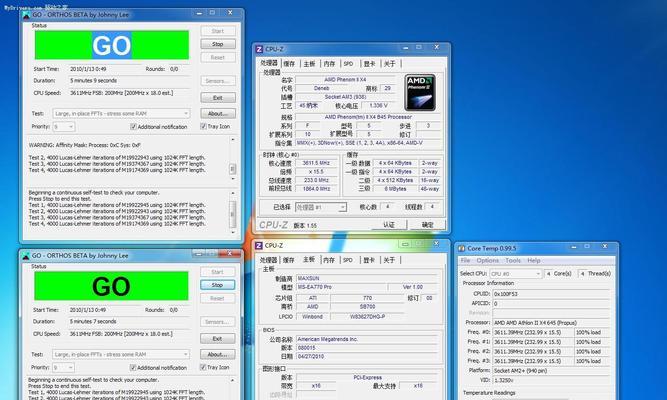Click the bottom ORTHOS window title icon
667x400 pixels.
[26, 256]
